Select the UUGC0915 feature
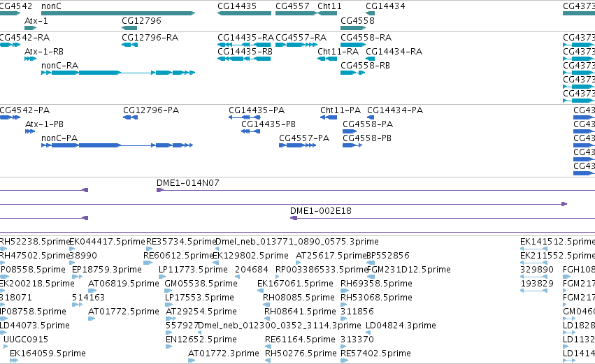This screenshot has width=595, height=364. tap(6, 347)
